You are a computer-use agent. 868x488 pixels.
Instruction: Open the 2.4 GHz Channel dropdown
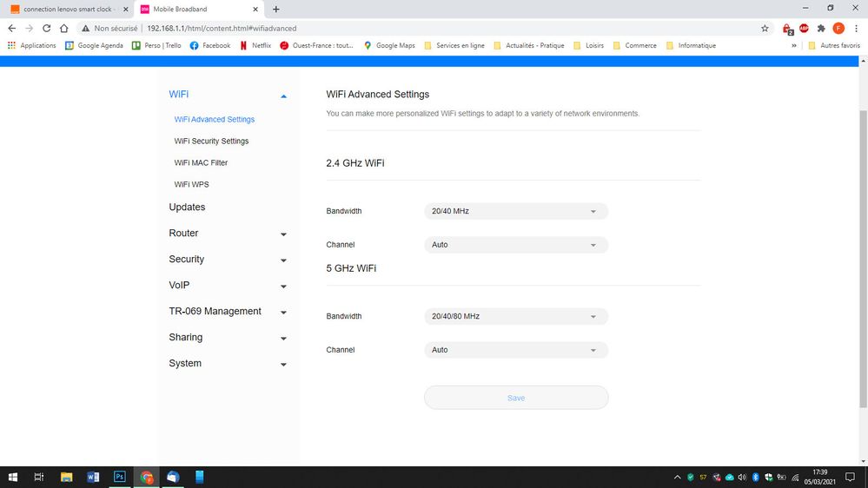[515, 245]
